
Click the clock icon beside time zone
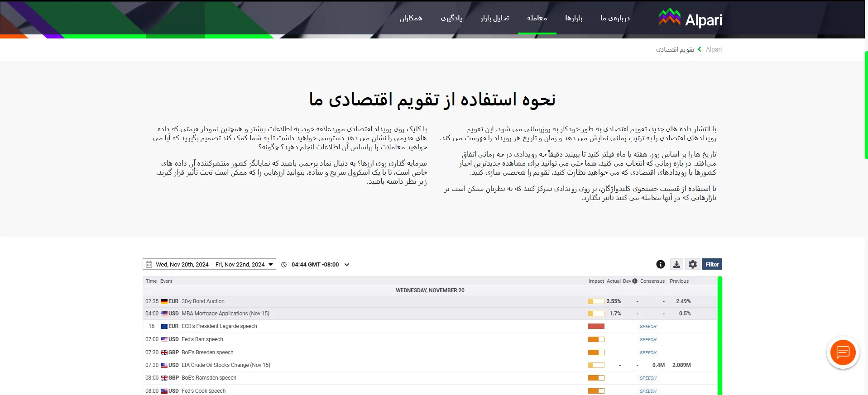click(x=284, y=265)
